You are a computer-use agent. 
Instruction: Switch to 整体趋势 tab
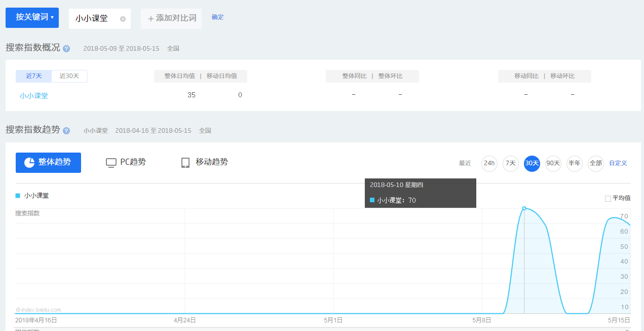click(x=48, y=163)
